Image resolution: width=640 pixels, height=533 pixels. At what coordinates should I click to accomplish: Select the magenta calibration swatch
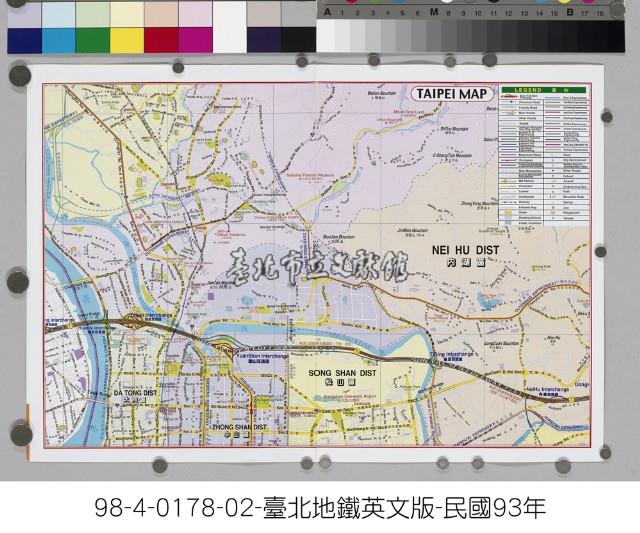(x=196, y=40)
